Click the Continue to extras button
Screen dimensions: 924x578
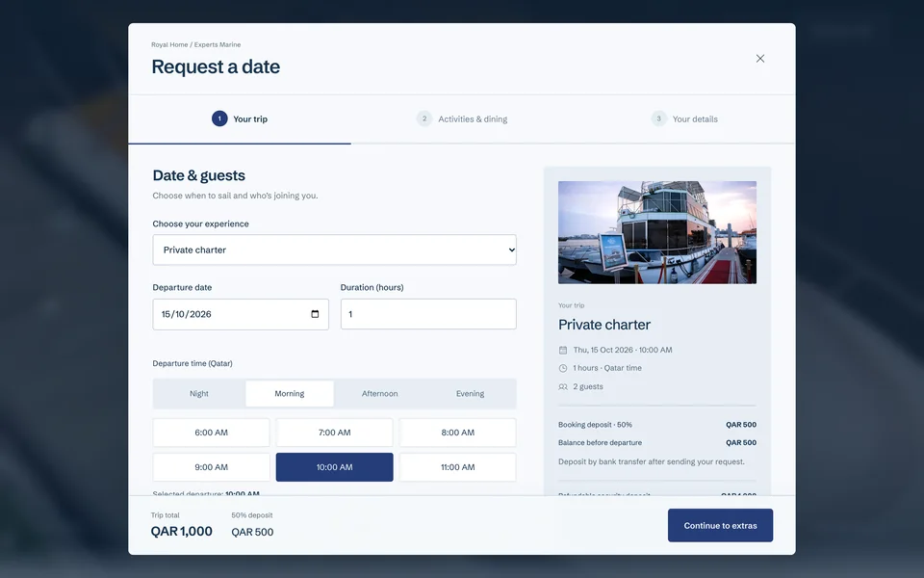point(720,526)
